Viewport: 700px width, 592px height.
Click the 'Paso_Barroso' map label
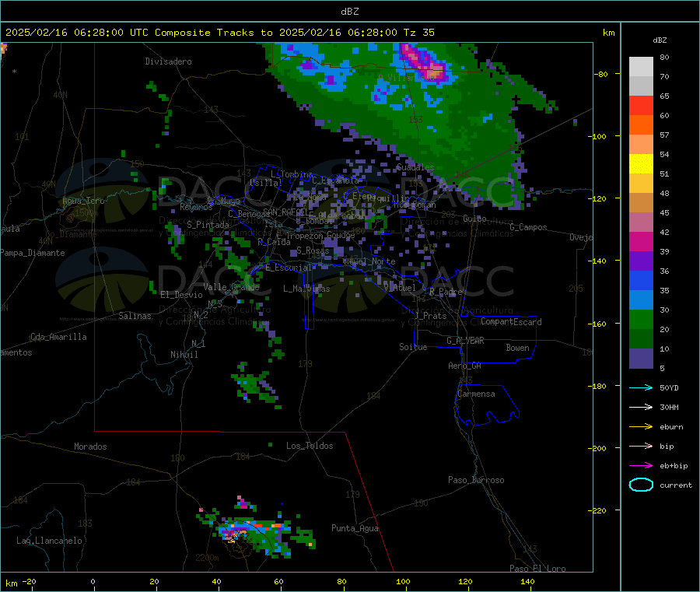coord(476,480)
